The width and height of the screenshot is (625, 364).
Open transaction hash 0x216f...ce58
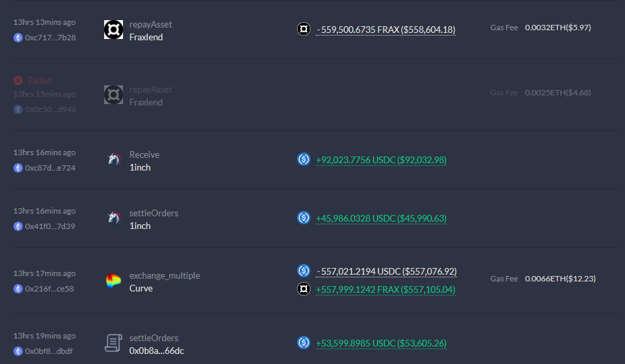point(50,289)
